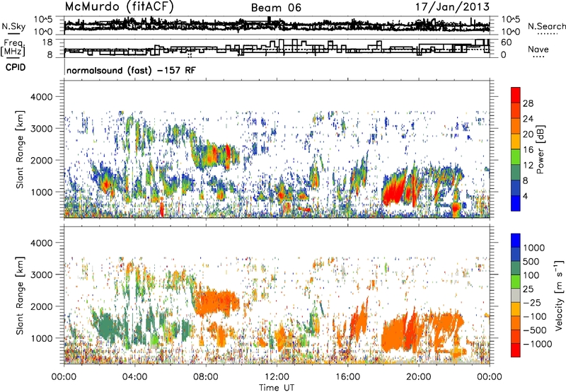Click the 'Time UT' axis title
This screenshot has width=566, height=392.
pyautogui.click(x=277, y=388)
